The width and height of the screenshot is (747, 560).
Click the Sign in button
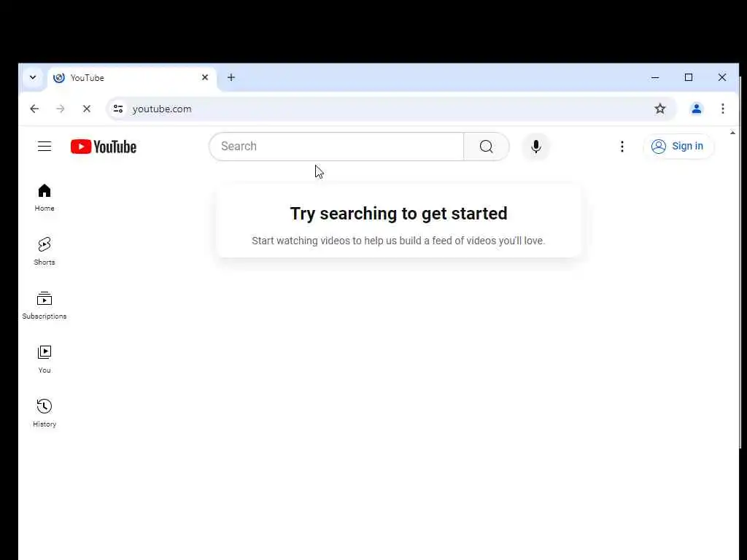point(678,146)
